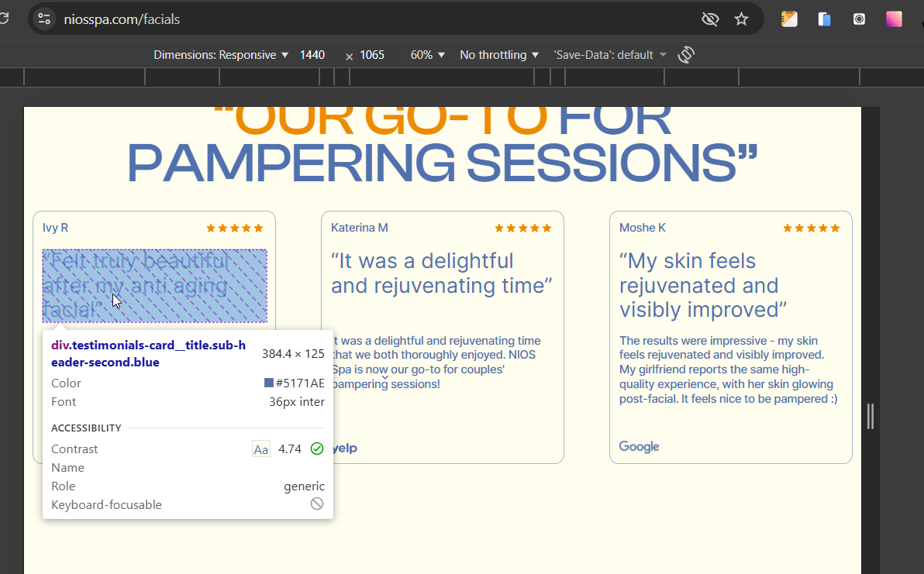
Task: Open the blue pages extension icon
Action: tap(825, 19)
